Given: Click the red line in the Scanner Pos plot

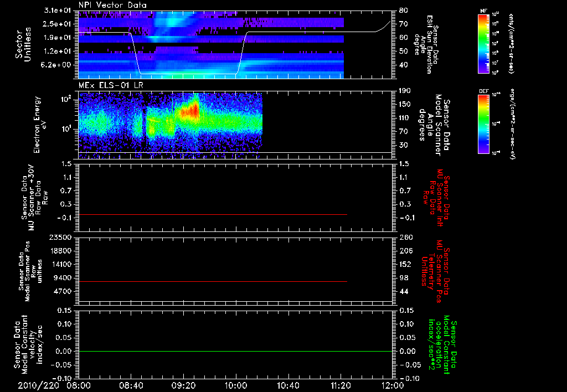Looking at the screenshot, I should (213, 281).
